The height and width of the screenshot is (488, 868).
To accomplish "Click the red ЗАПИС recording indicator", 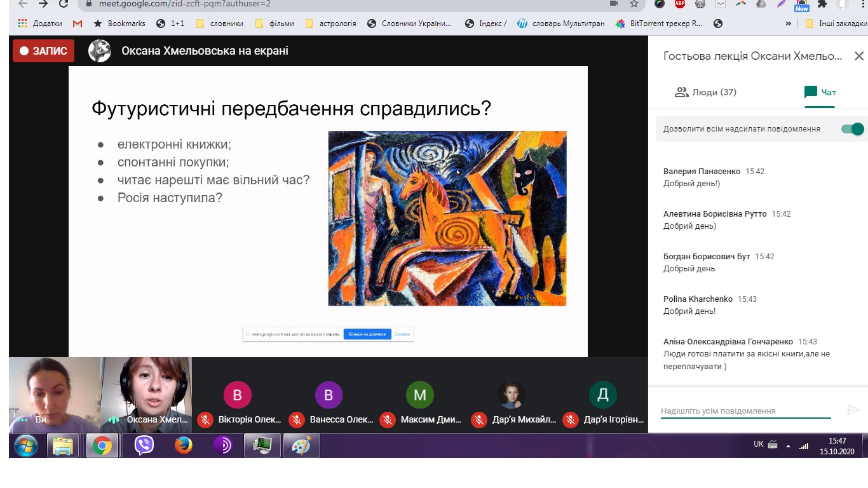I will pos(43,51).
